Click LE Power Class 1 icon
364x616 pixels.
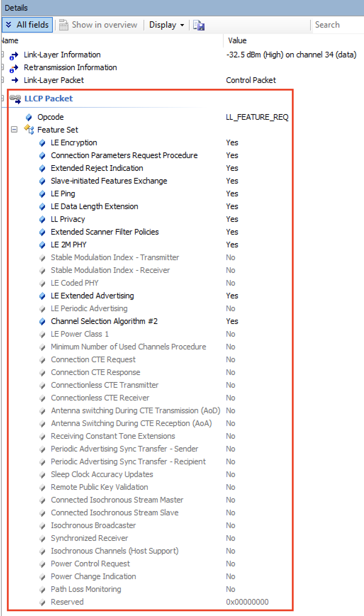[x=42, y=334]
